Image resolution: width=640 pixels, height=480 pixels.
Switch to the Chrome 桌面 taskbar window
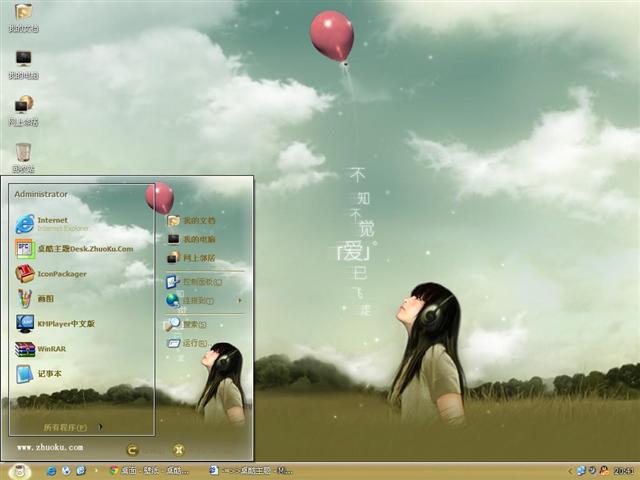click(149, 471)
